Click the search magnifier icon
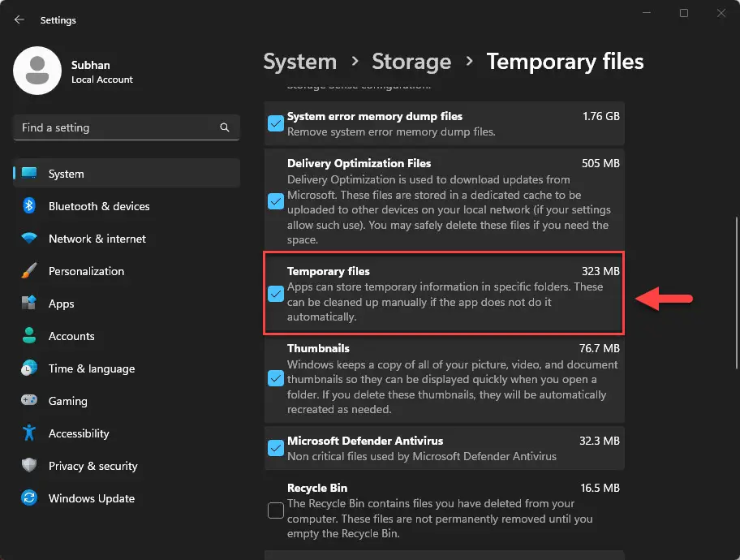Viewport: 740px width, 560px height. click(225, 127)
